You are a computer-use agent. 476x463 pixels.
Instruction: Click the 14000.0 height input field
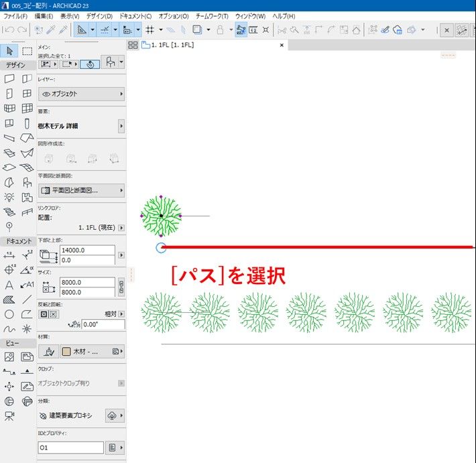(x=87, y=251)
